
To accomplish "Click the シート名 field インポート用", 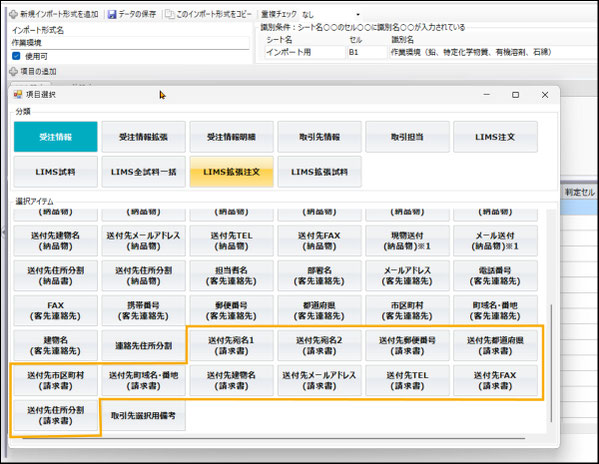I will (x=304, y=52).
